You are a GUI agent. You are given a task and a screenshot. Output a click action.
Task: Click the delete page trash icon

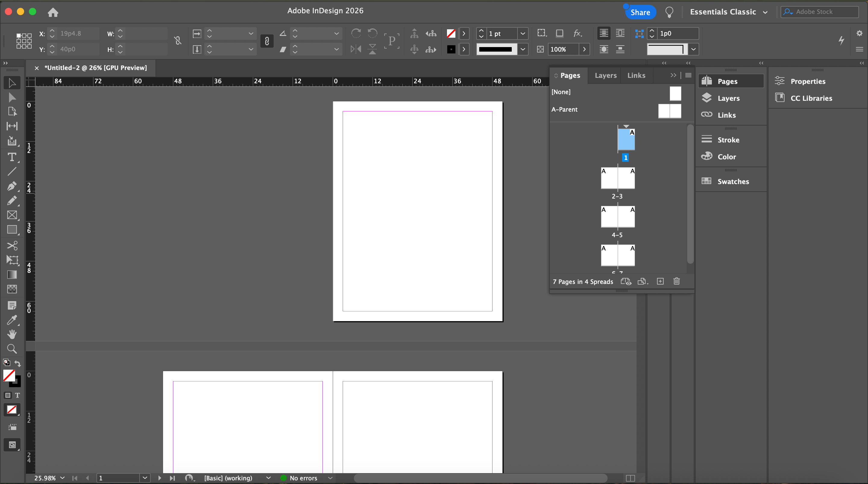[x=676, y=281]
